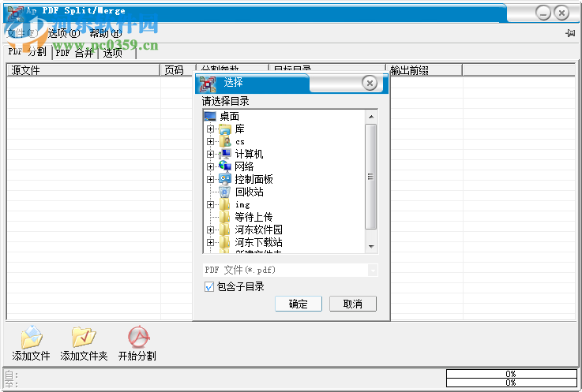Click the 取消 button
Viewport: 582px width, 392px height.
point(353,304)
